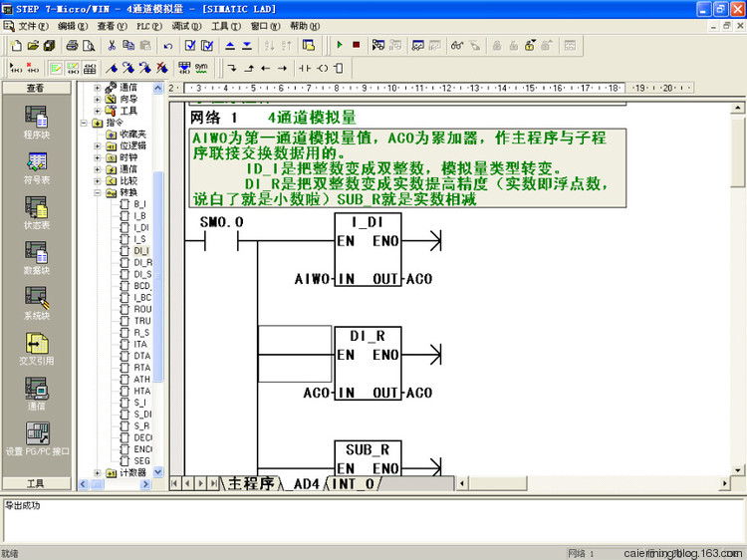The image size is (747, 560).
Task: Create a new project with New icon
Action: pos(16,45)
